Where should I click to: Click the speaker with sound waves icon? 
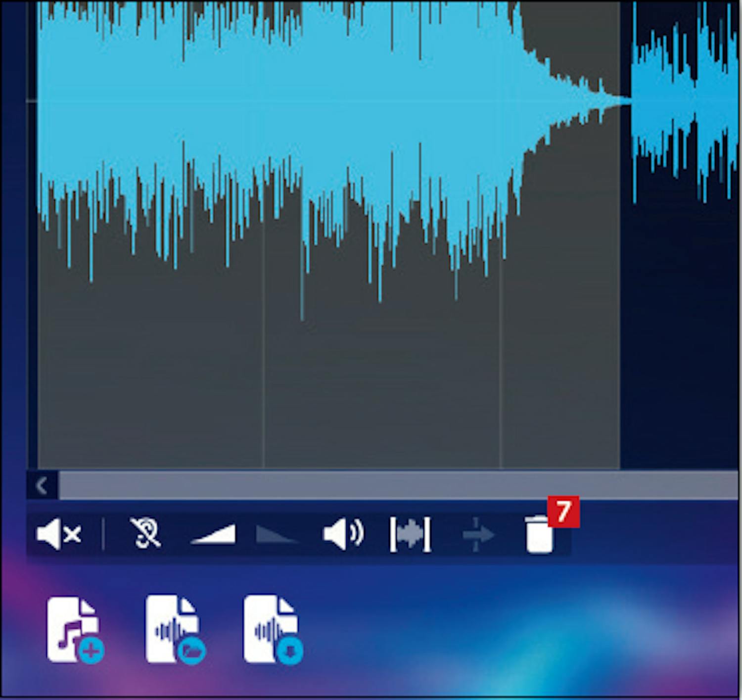(x=343, y=534)
